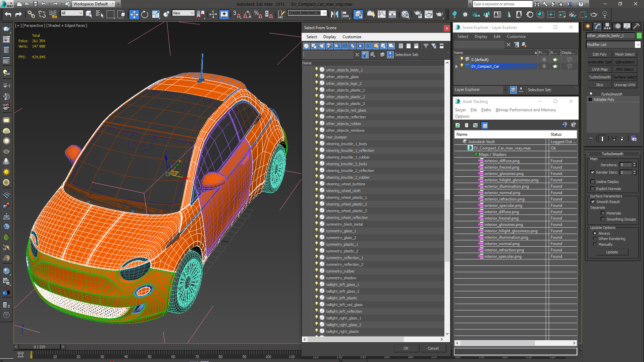Expand the EV_Compact_Car layer
The height and width of the screenshot is (362, 644).
pos(456,66)
